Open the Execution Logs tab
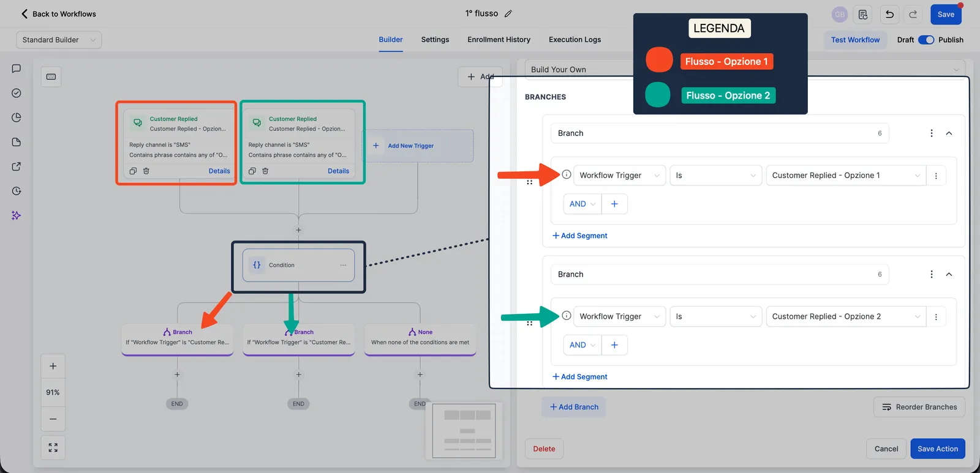This screenshot has width=980, height=473. (x=575, y=40)
